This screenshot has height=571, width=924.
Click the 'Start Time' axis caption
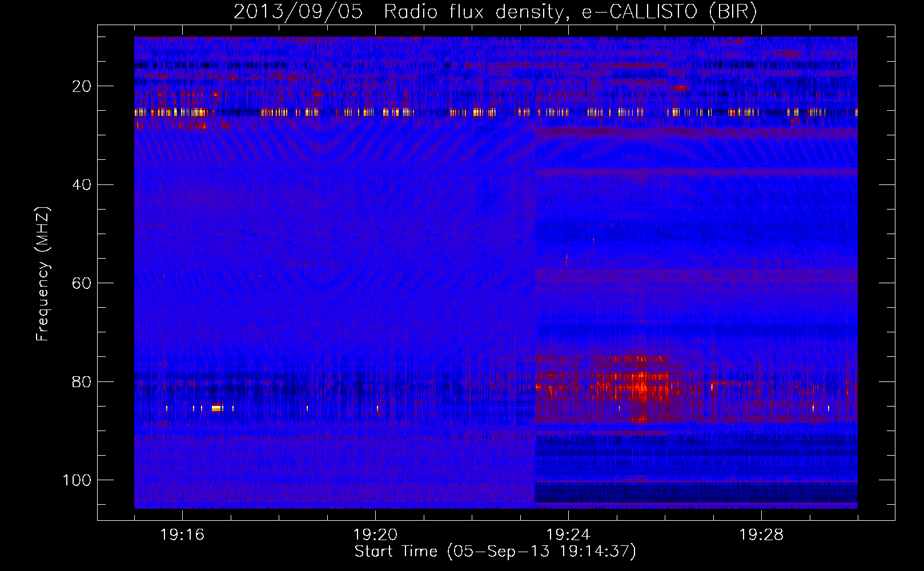(x=495, y=552)
